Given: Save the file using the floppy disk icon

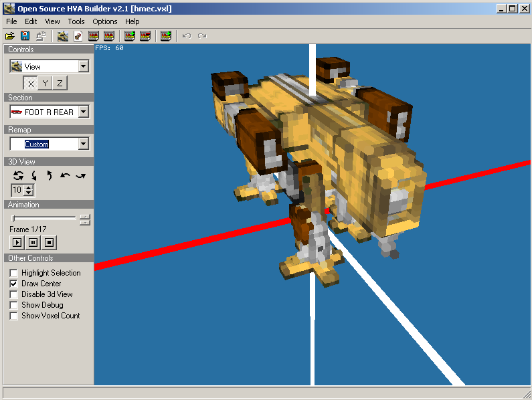Looking at the screenshot, I should (x=25, y=35).
